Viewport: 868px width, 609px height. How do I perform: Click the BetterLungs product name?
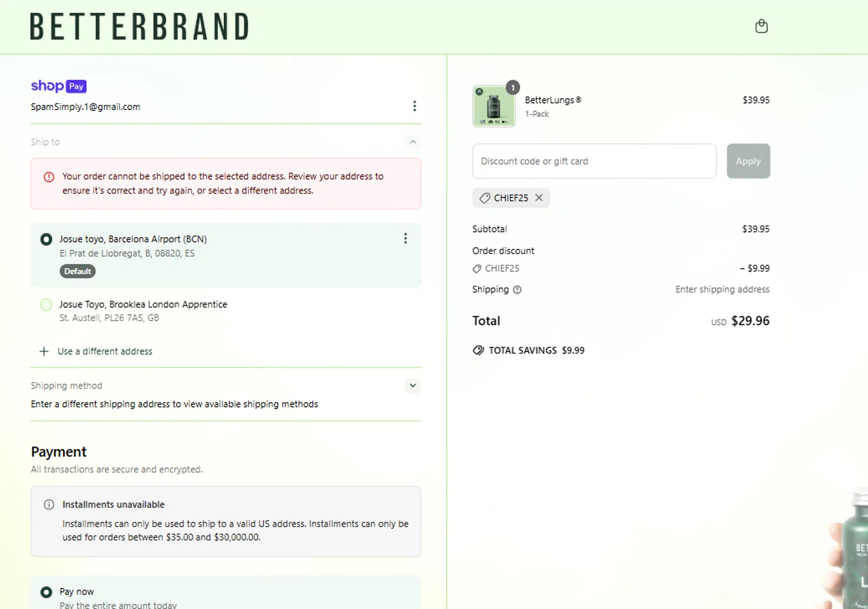click(x=553, y=100)
